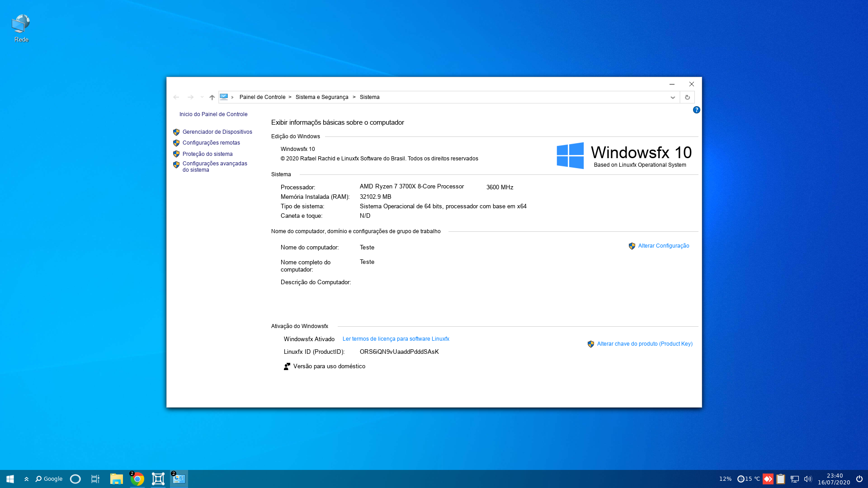The width and height of the screenshot is (868, 488).
Task: Refresh the address bar location
Action: point(687,97)
